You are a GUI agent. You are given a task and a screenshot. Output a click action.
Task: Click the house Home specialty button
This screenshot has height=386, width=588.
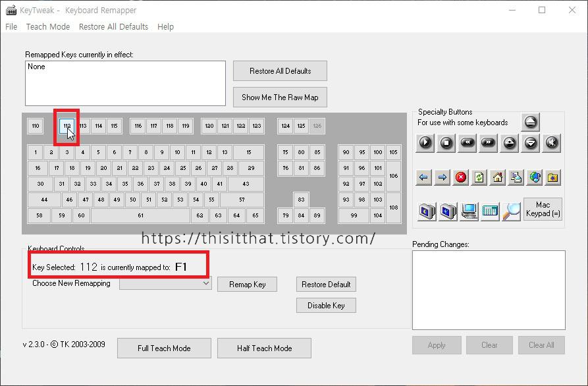[498, 177]
